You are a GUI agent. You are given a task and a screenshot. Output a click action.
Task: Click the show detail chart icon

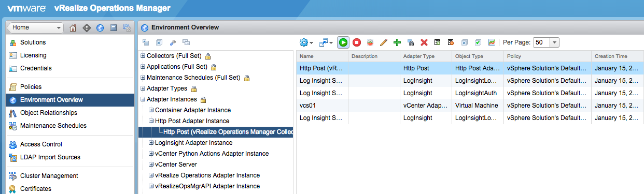492,42
